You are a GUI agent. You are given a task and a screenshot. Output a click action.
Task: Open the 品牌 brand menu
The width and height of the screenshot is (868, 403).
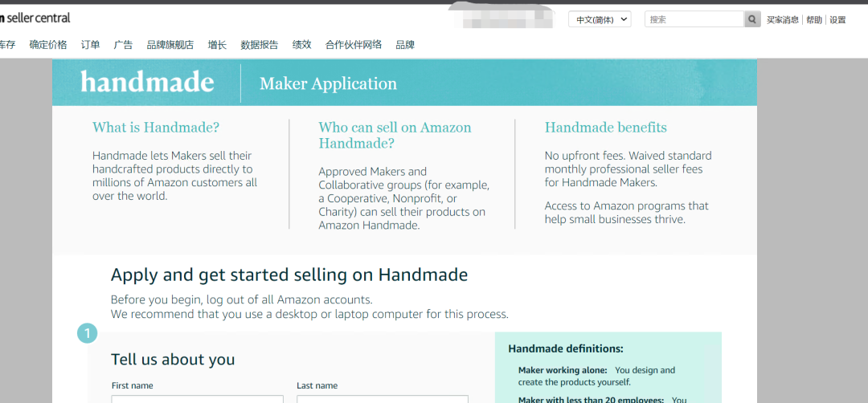click(405, 45)
